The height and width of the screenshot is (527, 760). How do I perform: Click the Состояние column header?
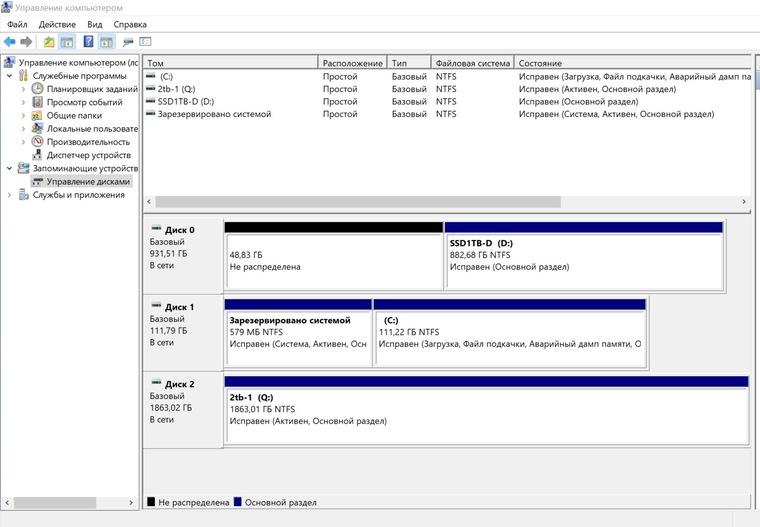point(633,63)
